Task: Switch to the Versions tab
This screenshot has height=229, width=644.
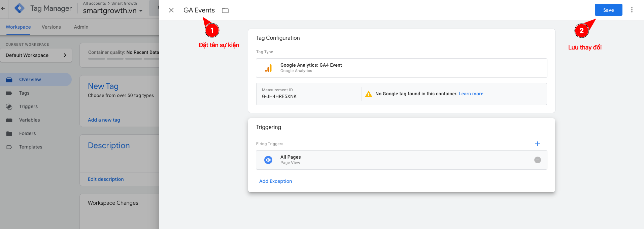Action: 51,27
